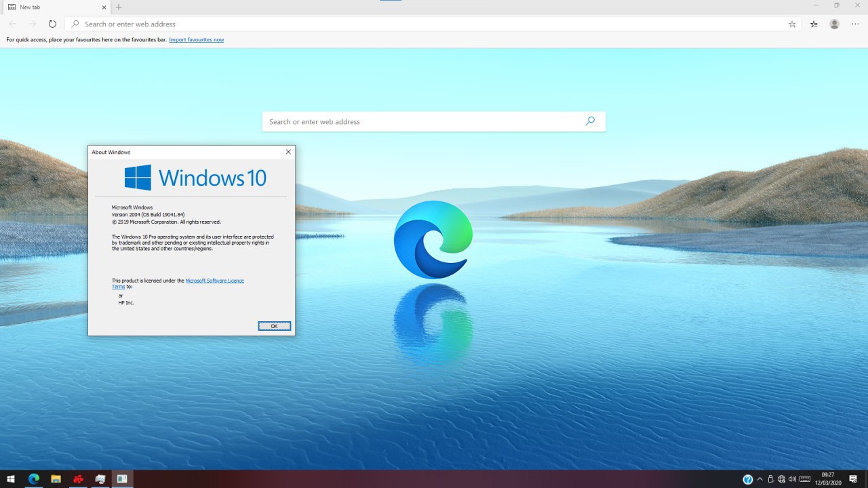Click OK in About Windows dialog
This screenshot has width=868, height=488.
pyautogui.click(x=275, y=326)
